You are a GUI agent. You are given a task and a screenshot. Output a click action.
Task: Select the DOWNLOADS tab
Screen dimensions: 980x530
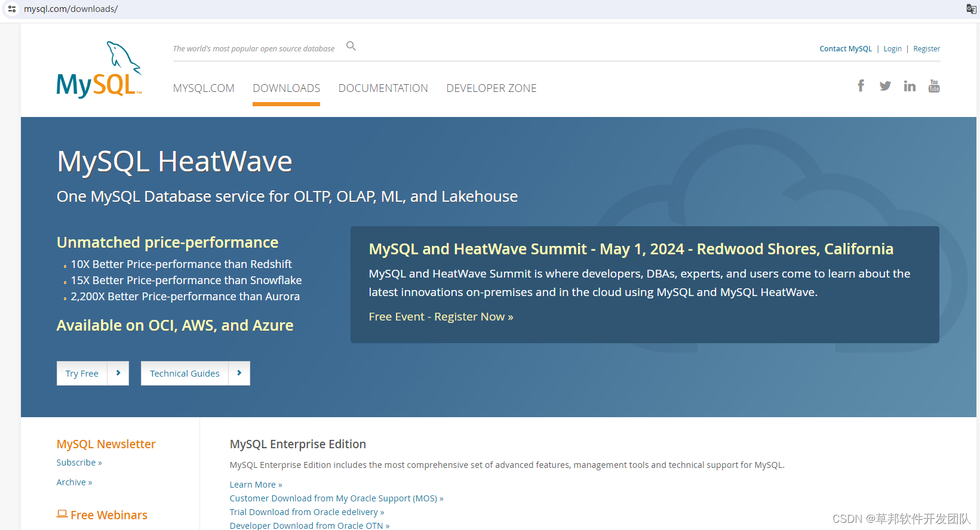287,88
